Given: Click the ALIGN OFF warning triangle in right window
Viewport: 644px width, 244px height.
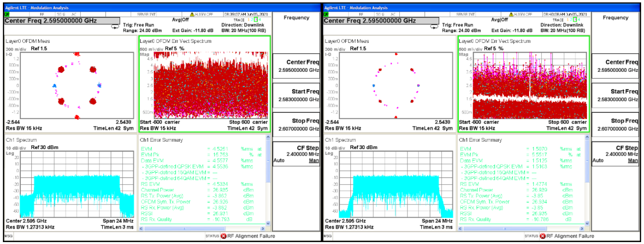Looking at the screenshot, I should click(x=511, y=14).
